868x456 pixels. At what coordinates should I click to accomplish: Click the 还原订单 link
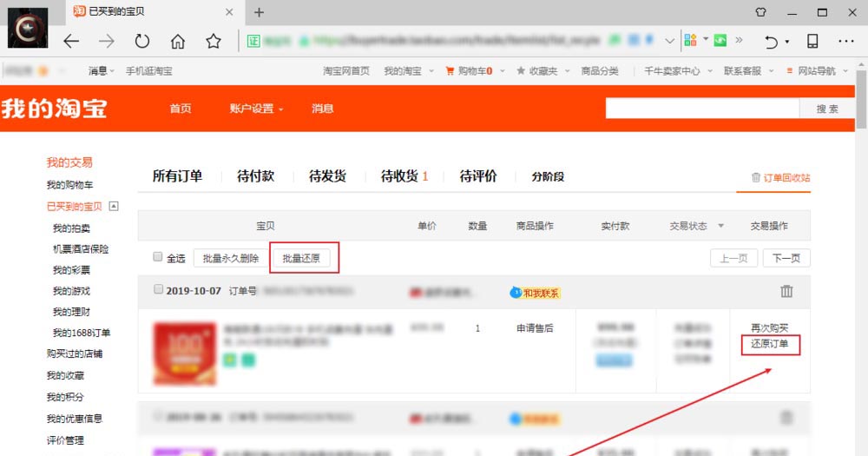770,344
